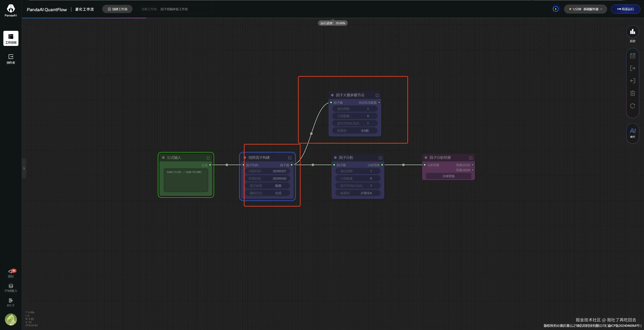644x330 pixels.
Task: Toggle status dot on 因子分析结果 node header
Action: pos(426,157)
